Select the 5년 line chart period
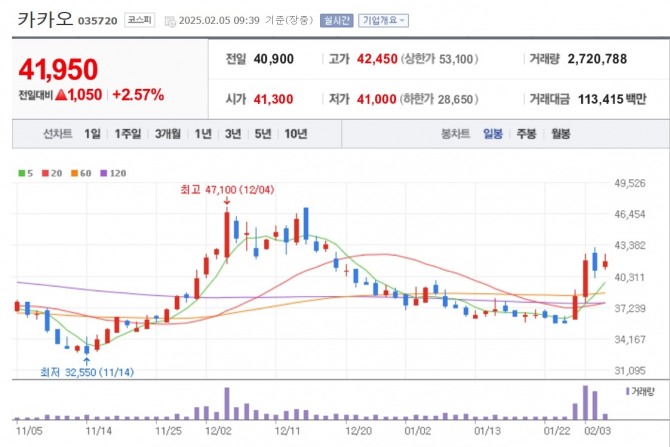Screen dimensions: 670x447 263,134
